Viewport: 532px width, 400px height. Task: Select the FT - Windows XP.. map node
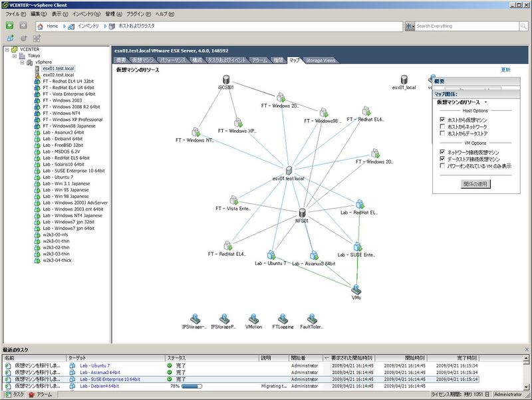[x=238, y=123]
